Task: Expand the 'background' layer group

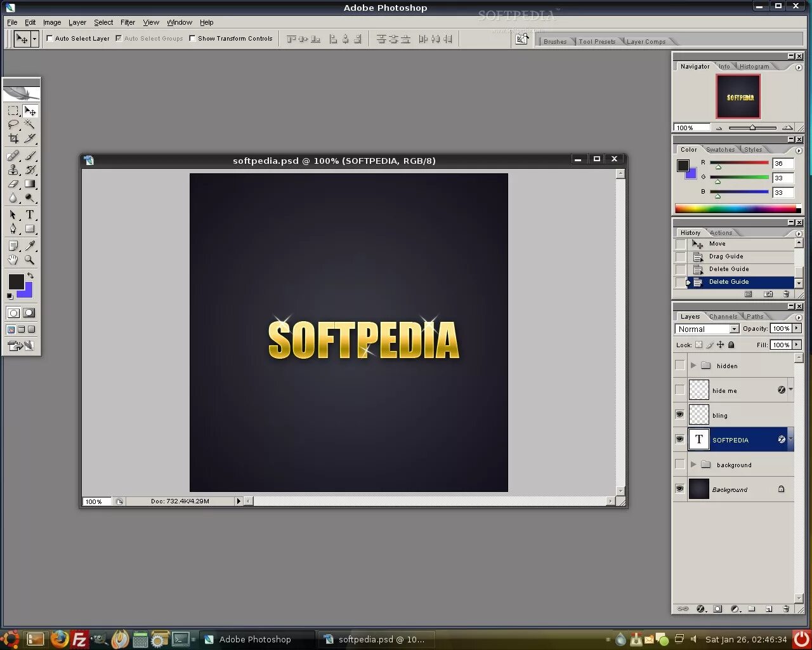Action: (693, 464)
